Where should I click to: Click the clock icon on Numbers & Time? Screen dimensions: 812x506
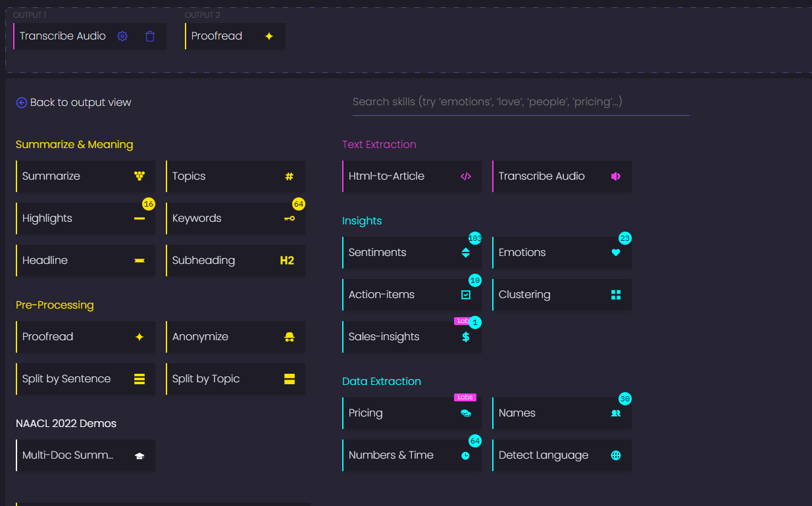[466, 455]
